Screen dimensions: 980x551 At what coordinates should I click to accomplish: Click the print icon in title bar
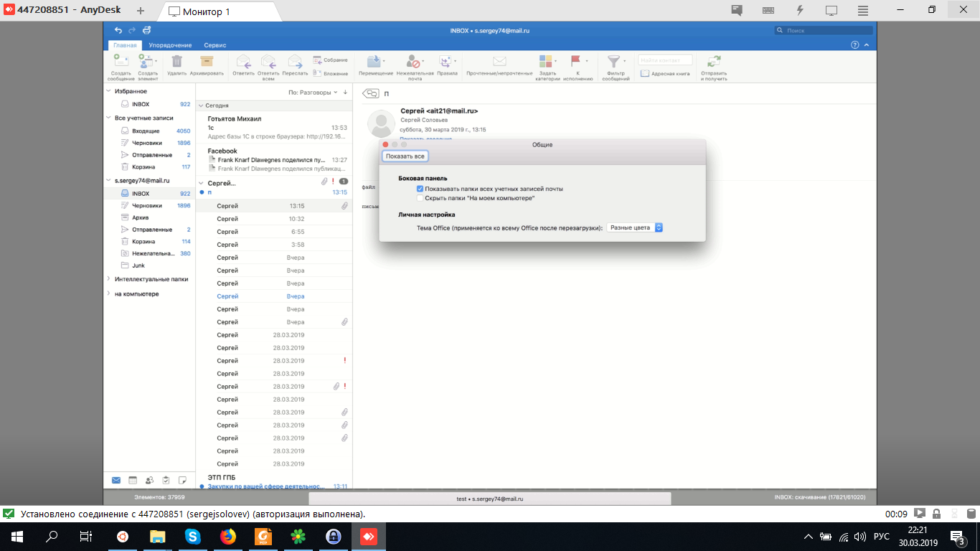point(146,30)
